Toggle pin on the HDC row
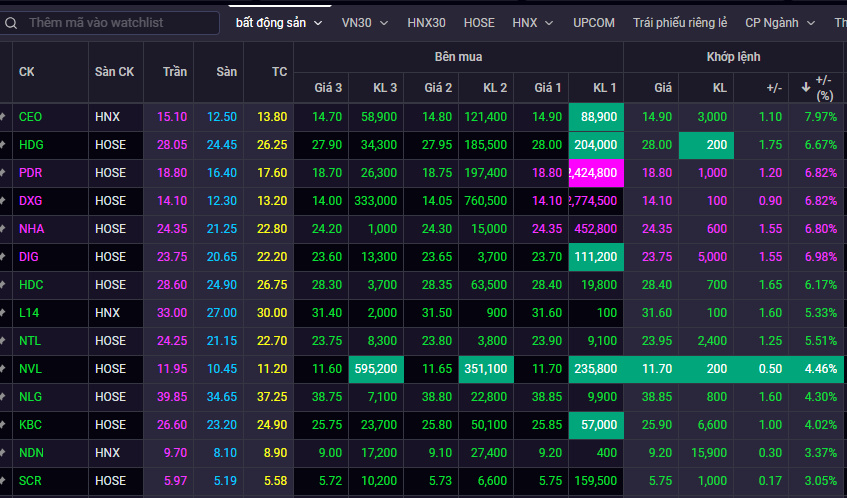847x498 pixels. coord(3,285)
